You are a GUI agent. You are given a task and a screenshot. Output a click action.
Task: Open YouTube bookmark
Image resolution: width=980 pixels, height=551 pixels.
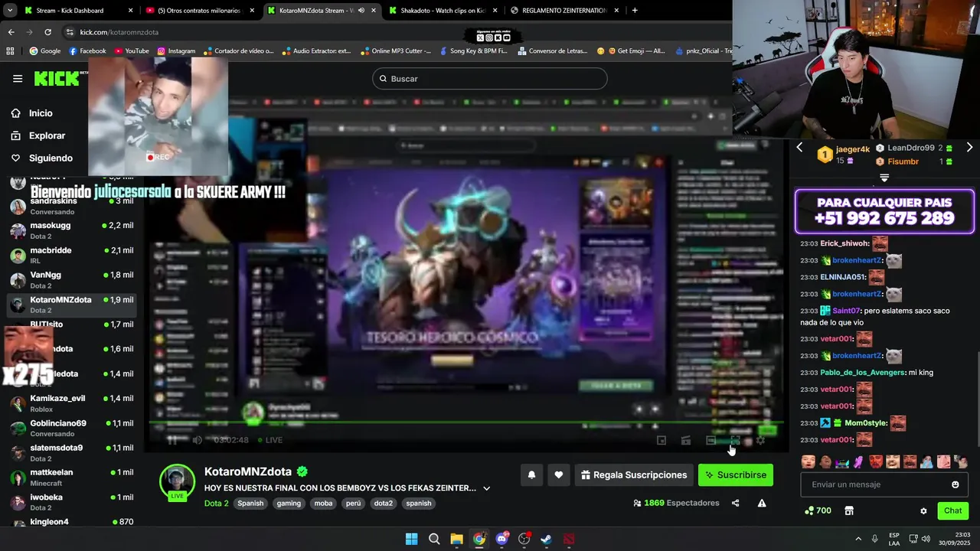point(132,51)
